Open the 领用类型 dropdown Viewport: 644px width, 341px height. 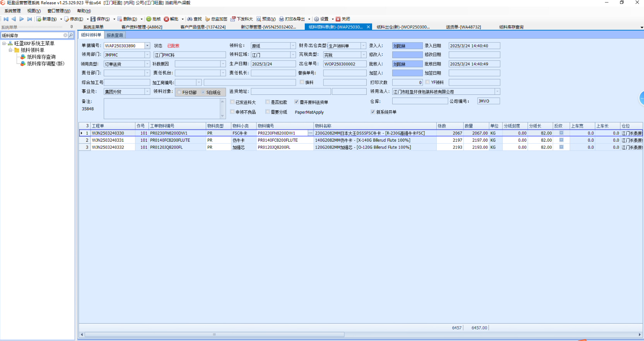pyautogui.click(x=147, y=64)
